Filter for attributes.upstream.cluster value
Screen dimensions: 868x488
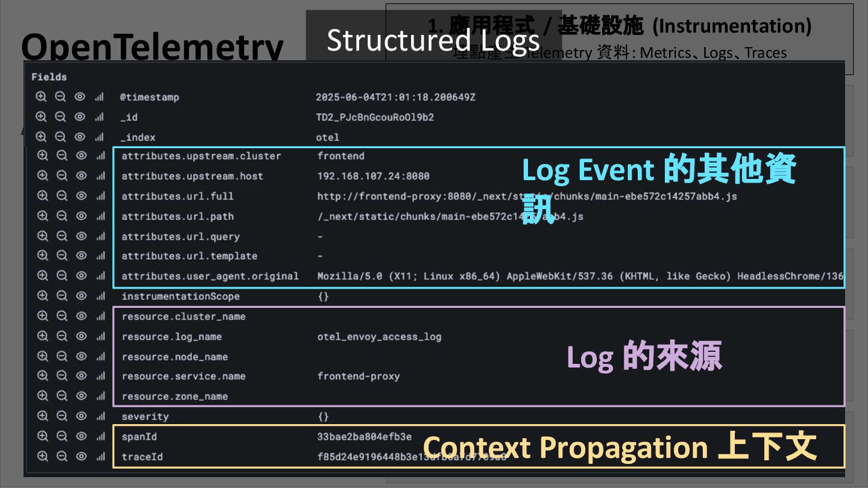42,155
